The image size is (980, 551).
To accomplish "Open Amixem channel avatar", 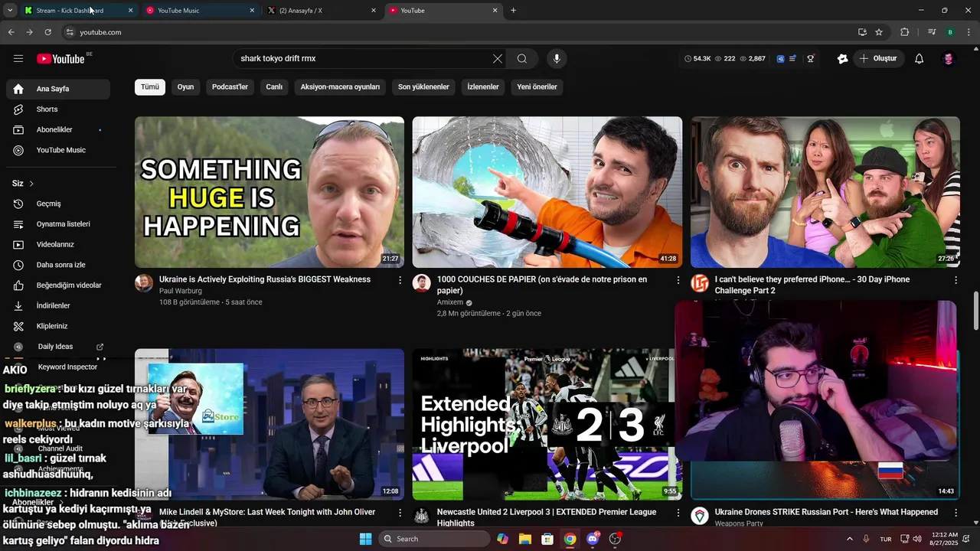I will pyautogui.click(x=422, y=283).
